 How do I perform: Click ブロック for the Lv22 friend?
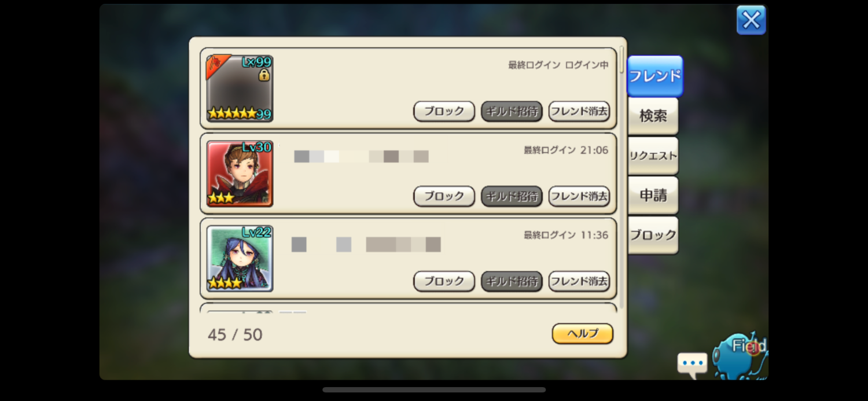444,281
